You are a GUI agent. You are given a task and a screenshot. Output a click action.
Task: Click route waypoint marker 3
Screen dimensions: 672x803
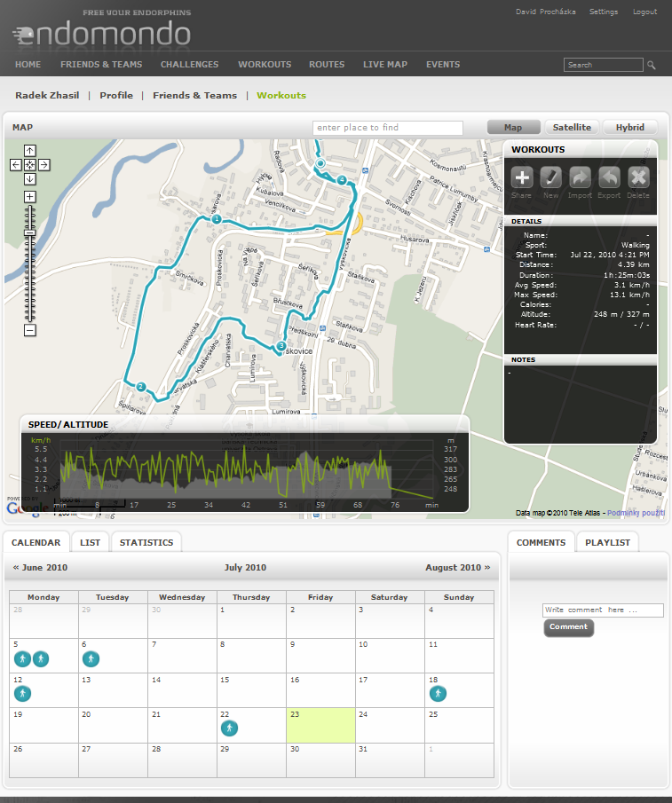tap(281, 346)
